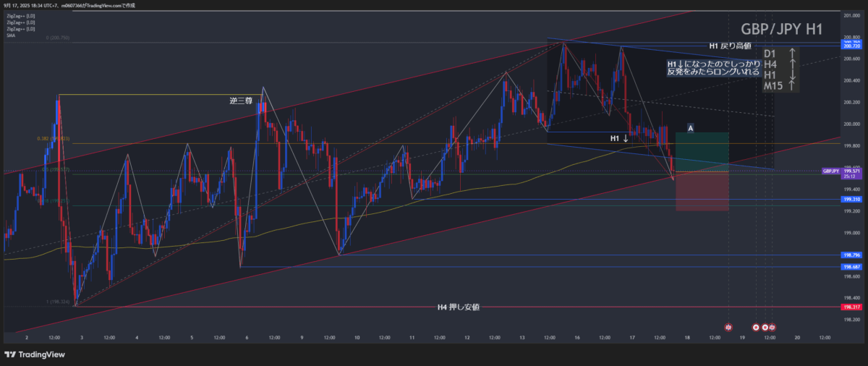
Task: Click the 198.796 price axis label
Action: (851, 255)
